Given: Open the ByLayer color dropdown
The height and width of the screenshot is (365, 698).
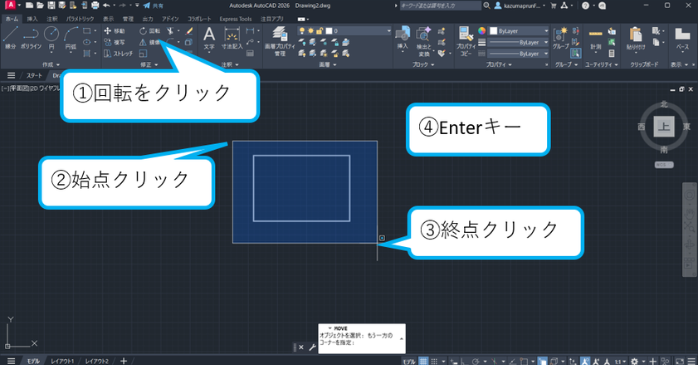Looking at the screenshot, I should [x=519, y=31].
